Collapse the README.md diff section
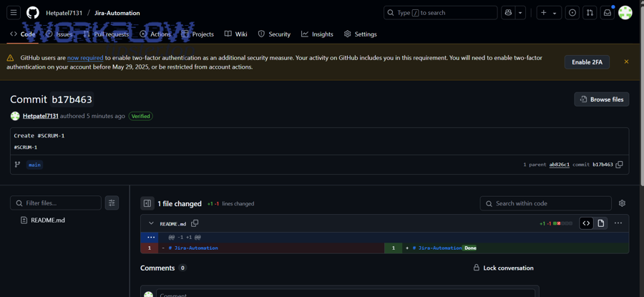Screen dimensions: 644x297 151,223
